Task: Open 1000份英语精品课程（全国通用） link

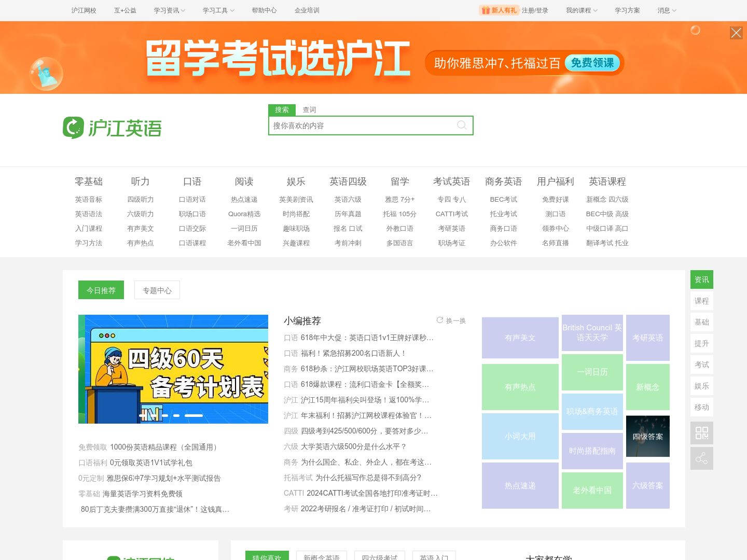Action: [x=165, y=447]
